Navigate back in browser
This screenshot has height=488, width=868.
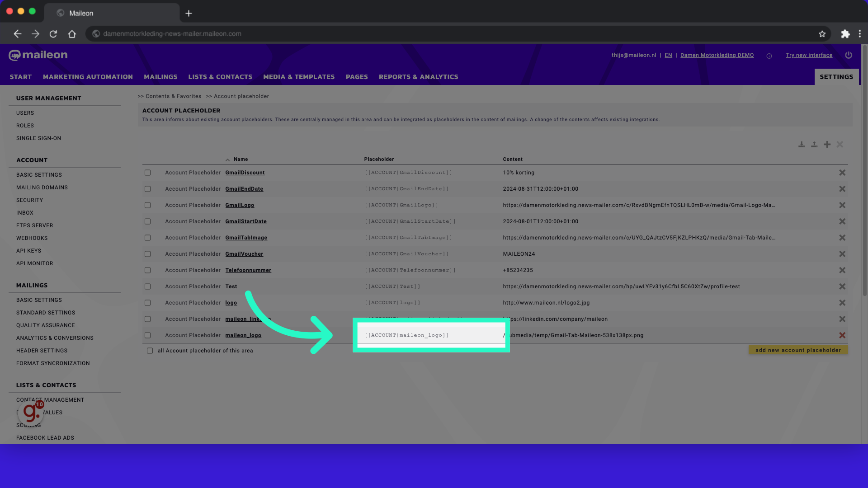[x=17, y=34]
